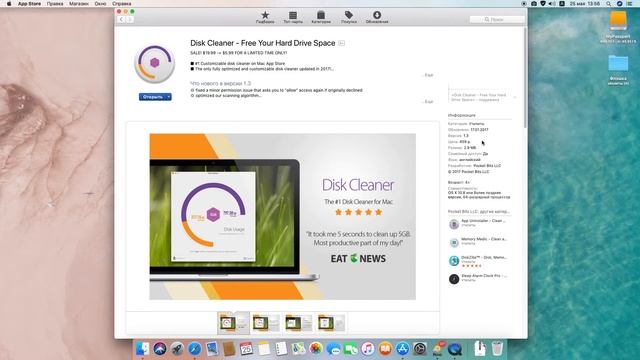Image resolution: width=640 pixels, height=360 pixels.
Task: Click the Memory Medic app icon
Action: point(454,242)
